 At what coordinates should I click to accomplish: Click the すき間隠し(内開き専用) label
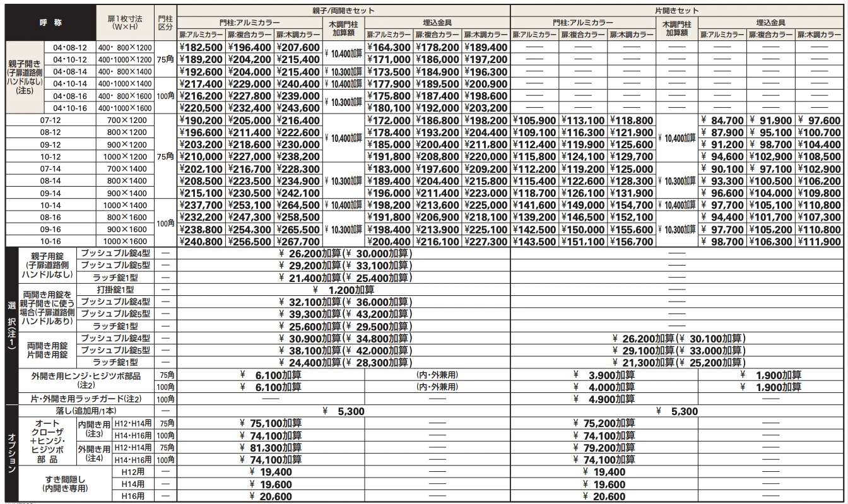64,484
